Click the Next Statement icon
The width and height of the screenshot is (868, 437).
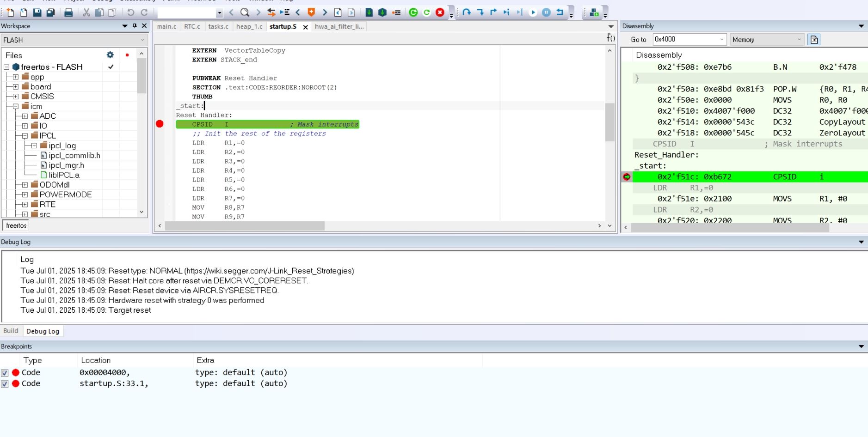[x=507, y=12]
